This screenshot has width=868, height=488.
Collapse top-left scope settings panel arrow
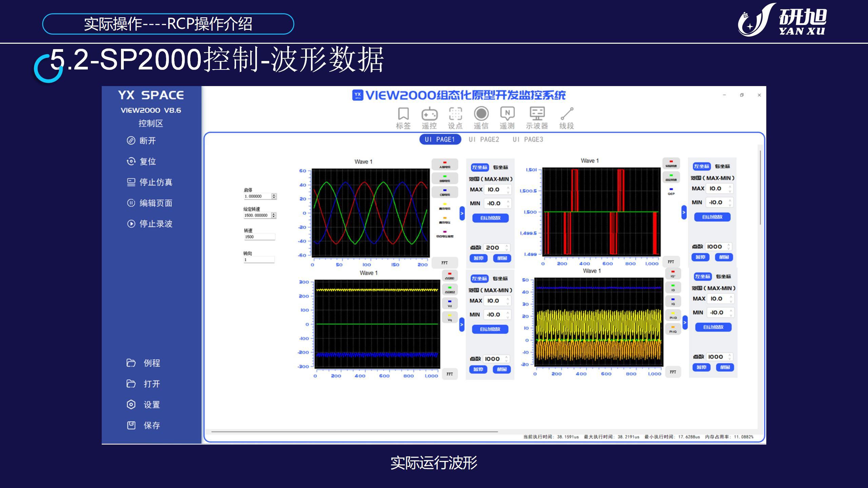coord(462,213)
